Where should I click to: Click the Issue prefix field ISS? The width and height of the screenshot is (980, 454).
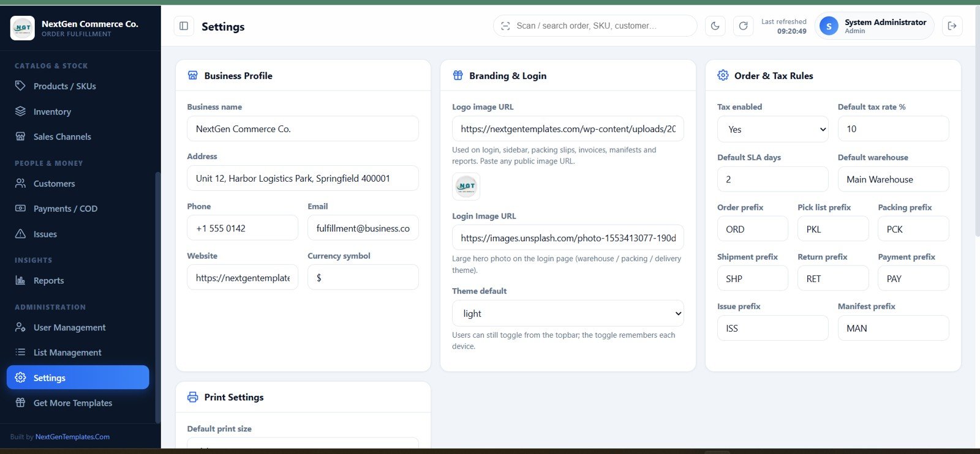click(773, 328)
